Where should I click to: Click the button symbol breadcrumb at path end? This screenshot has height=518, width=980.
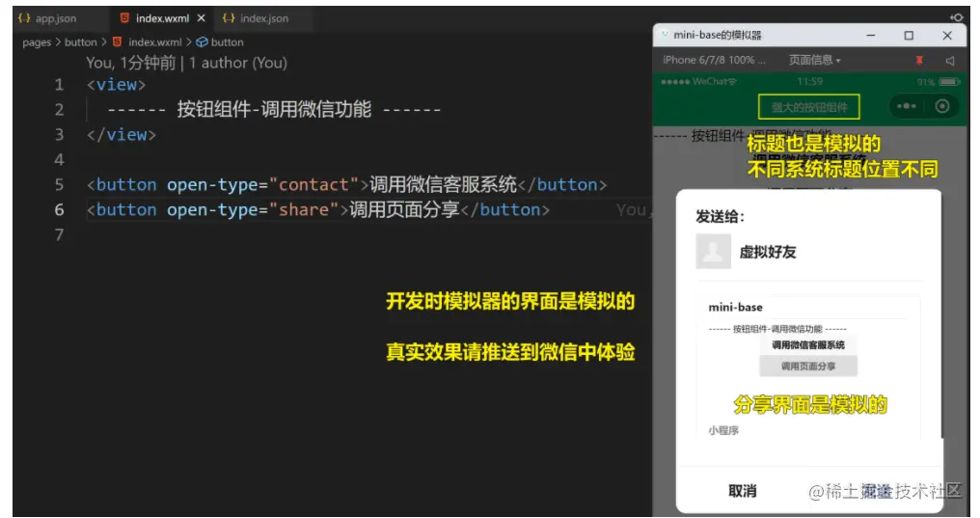click(220, 42)
